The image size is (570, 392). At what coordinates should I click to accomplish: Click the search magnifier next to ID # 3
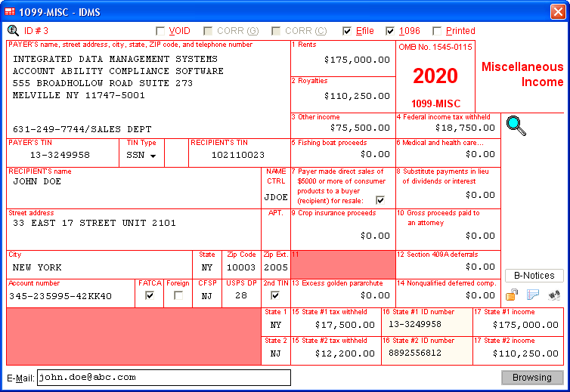click(13, 30)
